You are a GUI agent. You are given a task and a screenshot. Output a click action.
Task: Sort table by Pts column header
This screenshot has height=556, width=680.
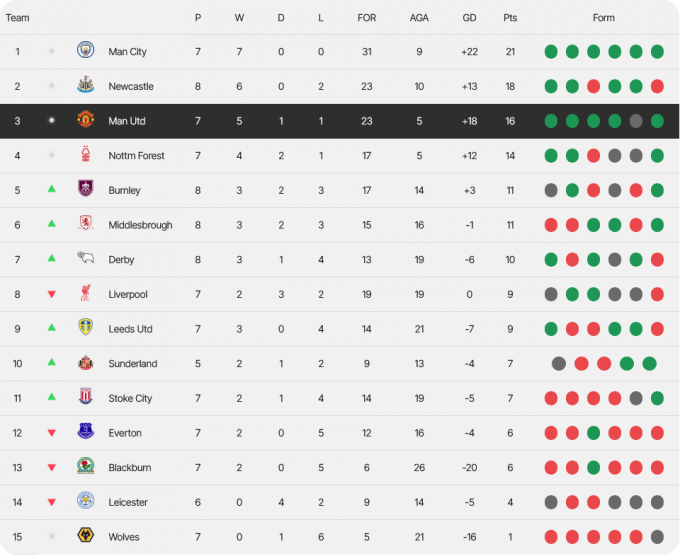[x=510, y=18]
